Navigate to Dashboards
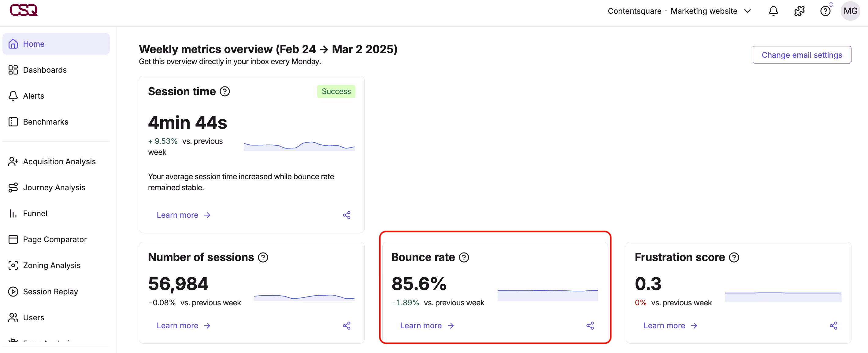The width and height of the screenshot is (868, 353). 44,70
